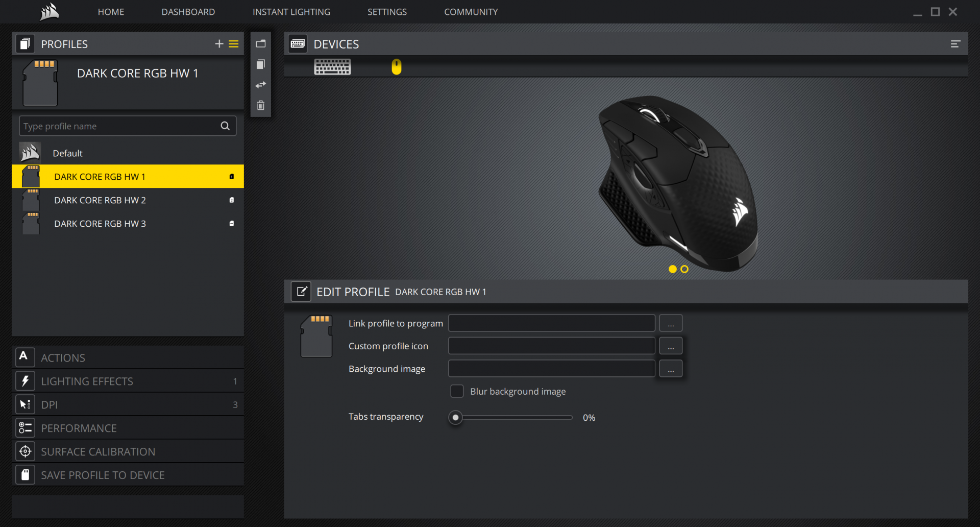Click the SD card icon in Edit Profile
Screen dimensions: 980x527
(316, 336)
